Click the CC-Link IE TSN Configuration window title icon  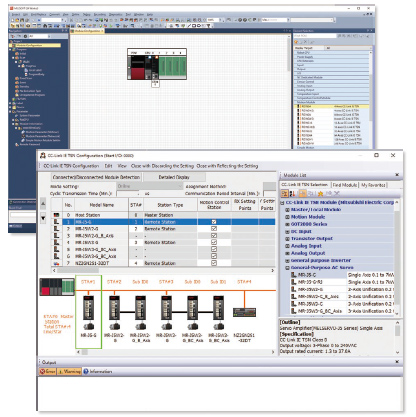tap(43, 155)
